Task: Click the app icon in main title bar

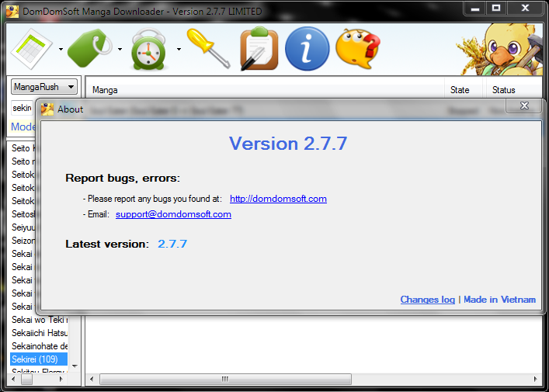Action: pyautogui.click(x=12, y=11)
